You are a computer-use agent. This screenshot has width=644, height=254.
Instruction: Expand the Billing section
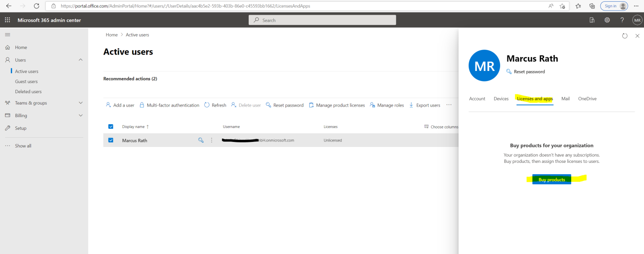[80, 115]
